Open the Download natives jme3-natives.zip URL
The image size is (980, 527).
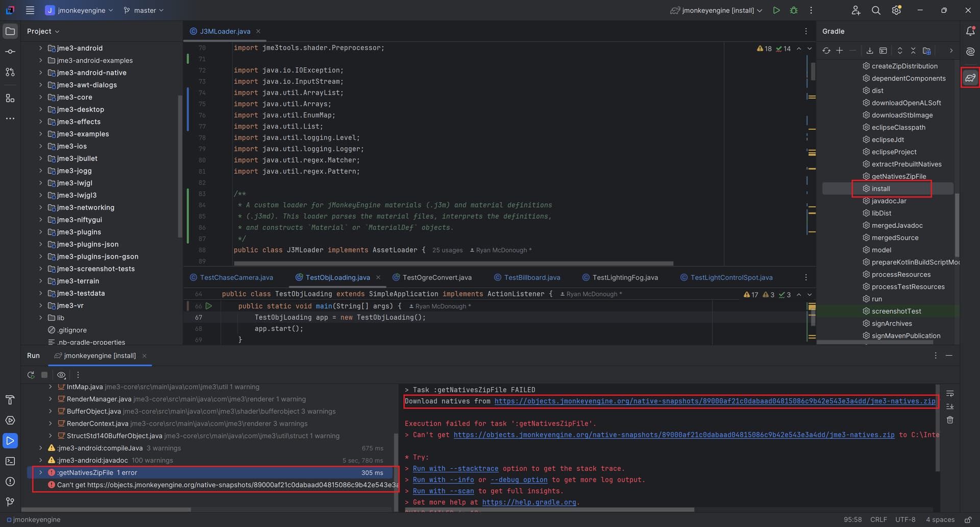pos(715,401)
